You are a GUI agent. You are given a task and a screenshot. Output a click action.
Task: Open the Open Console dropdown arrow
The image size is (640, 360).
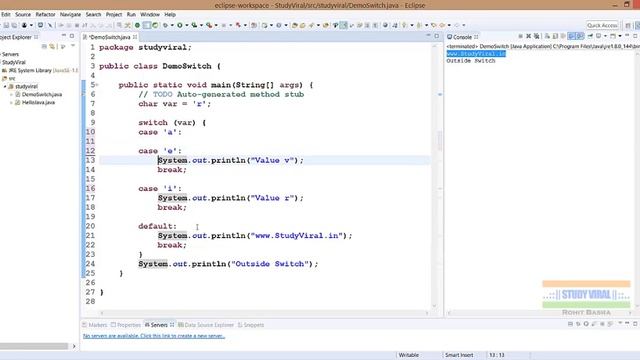[620, 36]
